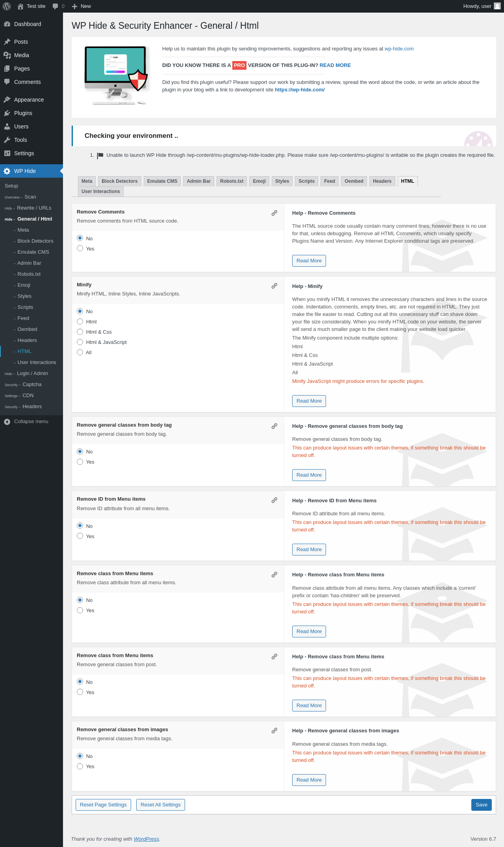Click the comments bubble icon in admin bar
504x847 pixels.
(55, 6)
